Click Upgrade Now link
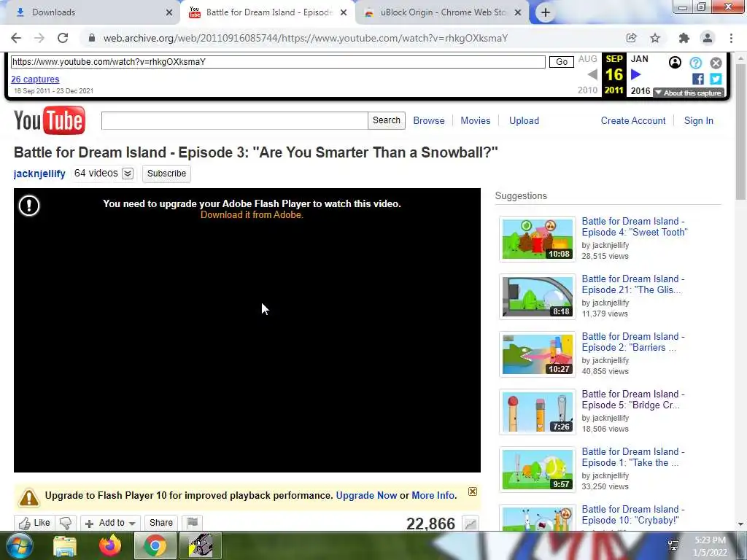Image resolution: width=747 pixels, height=560 pixels. click(366, 495)
